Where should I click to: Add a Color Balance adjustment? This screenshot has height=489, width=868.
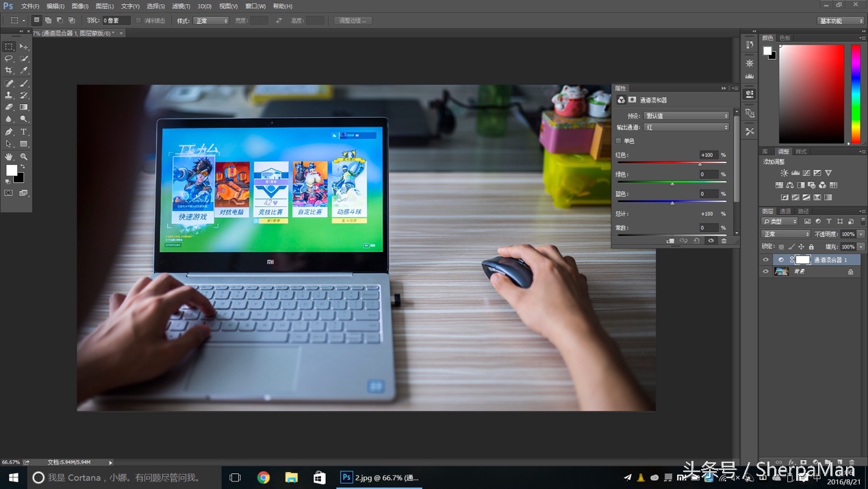pyautogui.click(x=790, y=185)
